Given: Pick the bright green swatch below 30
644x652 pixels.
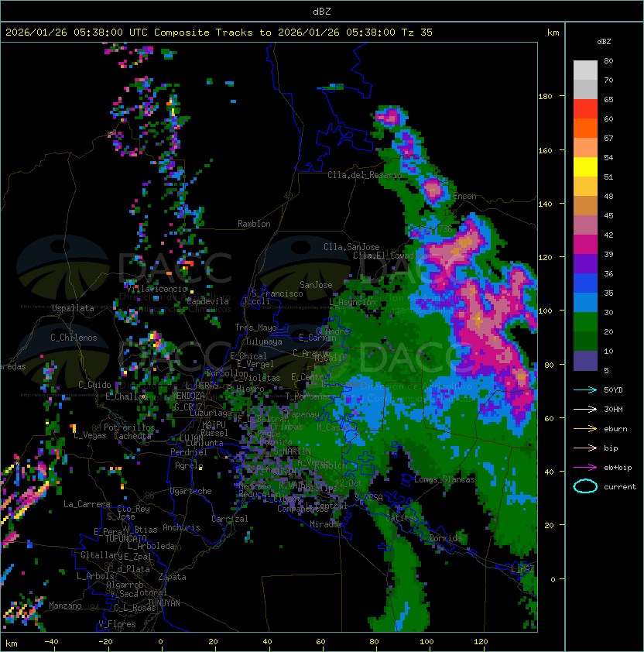Looking at the screenshot, I should 585,322.
